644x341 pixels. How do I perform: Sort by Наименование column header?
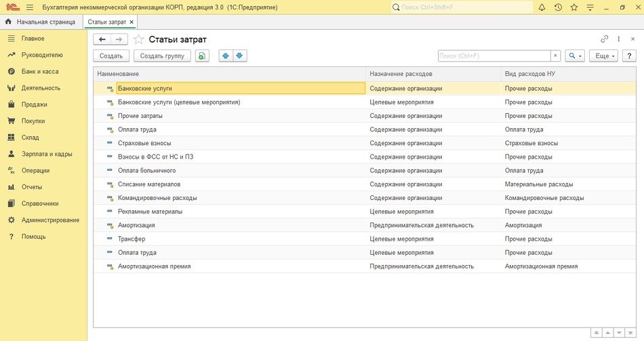tap(230, 74)
